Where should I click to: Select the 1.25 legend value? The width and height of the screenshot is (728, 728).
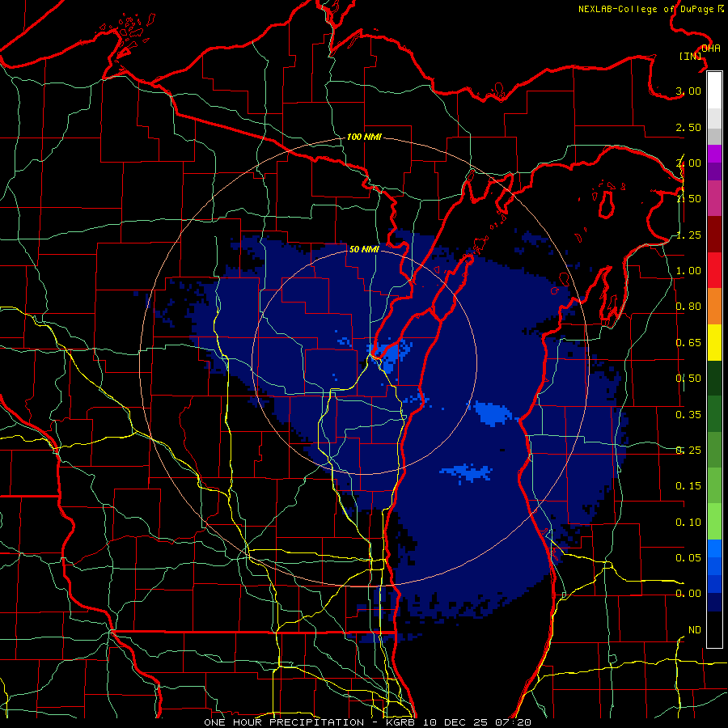point(688,235)
